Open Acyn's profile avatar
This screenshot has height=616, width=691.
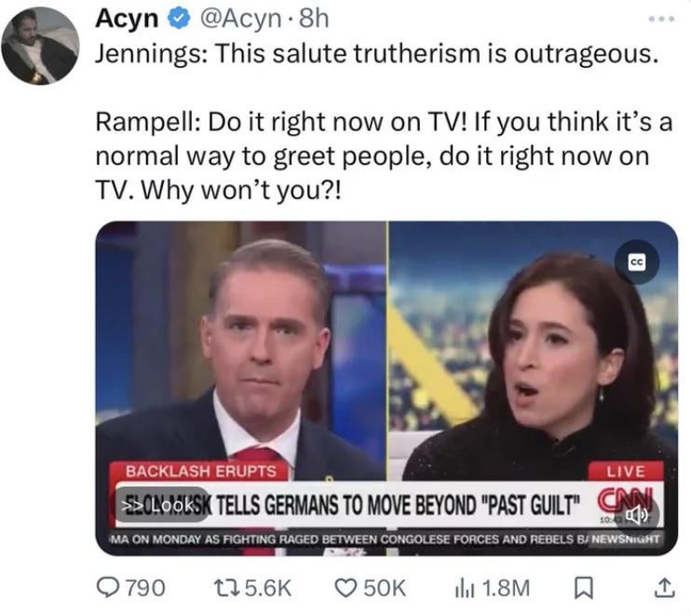point(40,46)
